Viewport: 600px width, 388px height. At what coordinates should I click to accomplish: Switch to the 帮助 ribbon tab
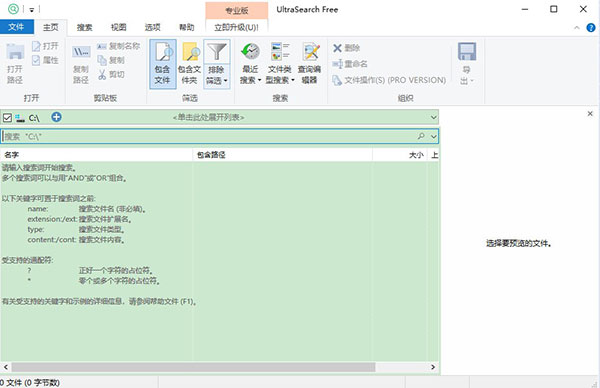pyautogui.click(x=186, y=27)
